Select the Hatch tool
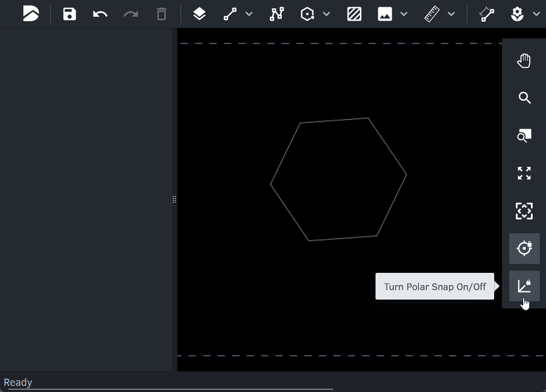546x392 pixels. (x=354, y=14)
